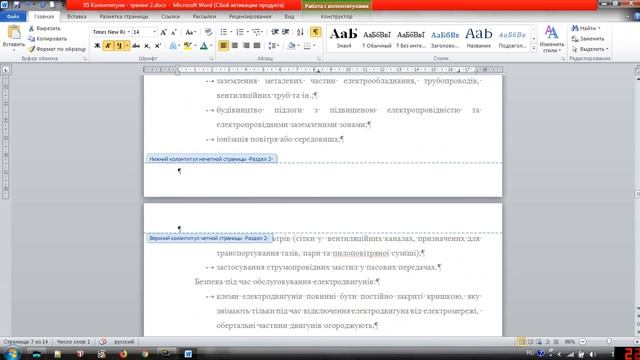
Task: Click the Word icon in the taskbar
Action: click(188, 354)
